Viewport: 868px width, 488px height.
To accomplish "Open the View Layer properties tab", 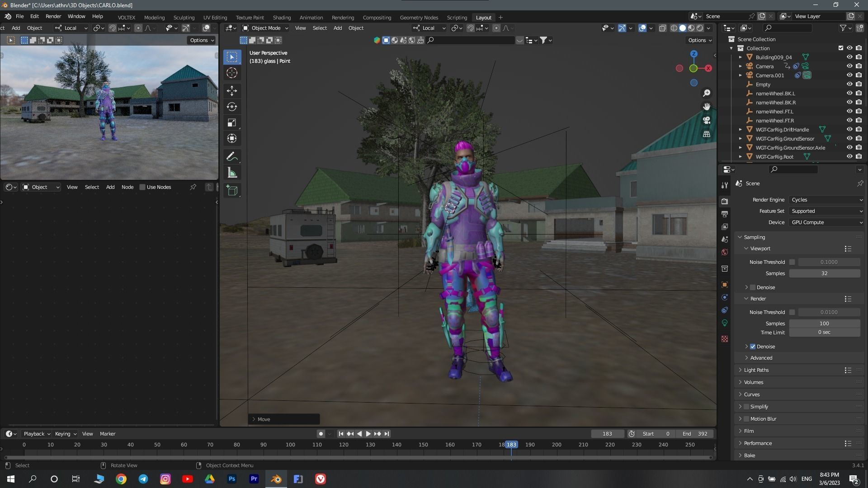I will (x=725, y=226).
